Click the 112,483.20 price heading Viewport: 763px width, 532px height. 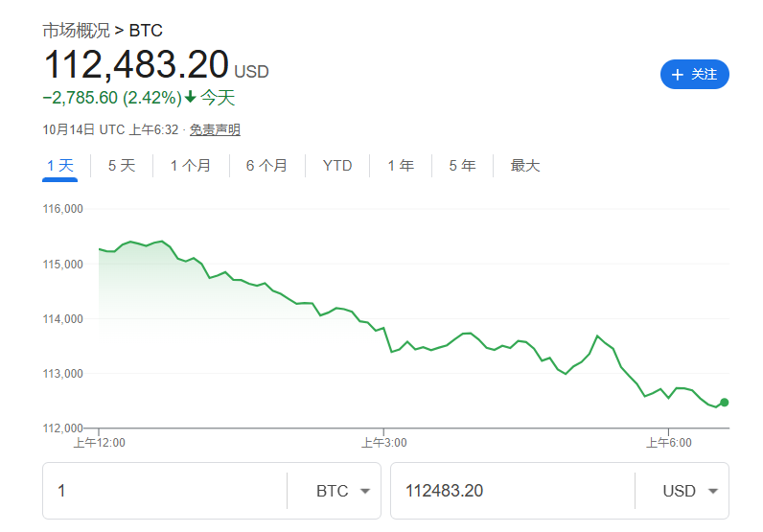coord(136,64)
